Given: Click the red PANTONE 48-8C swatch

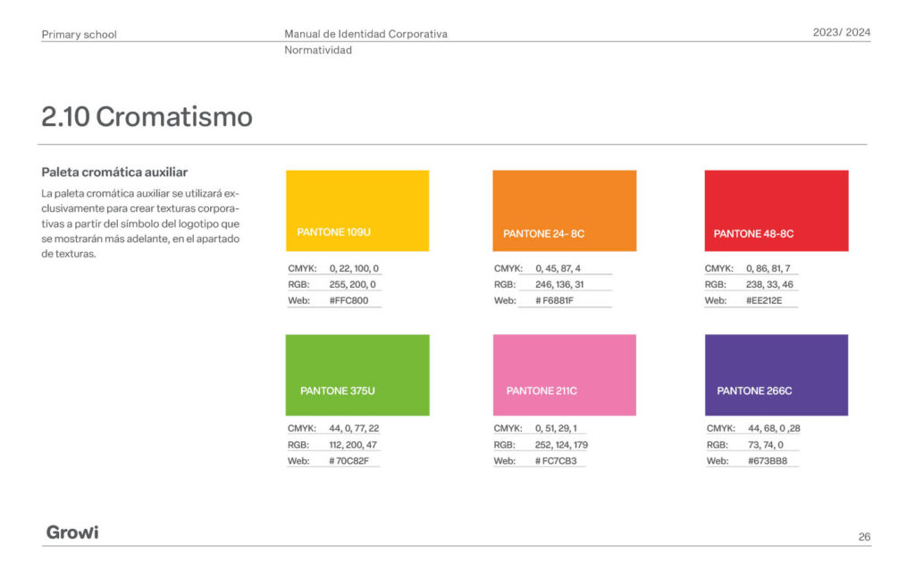Looking at the screenshot, I should 776,211.
